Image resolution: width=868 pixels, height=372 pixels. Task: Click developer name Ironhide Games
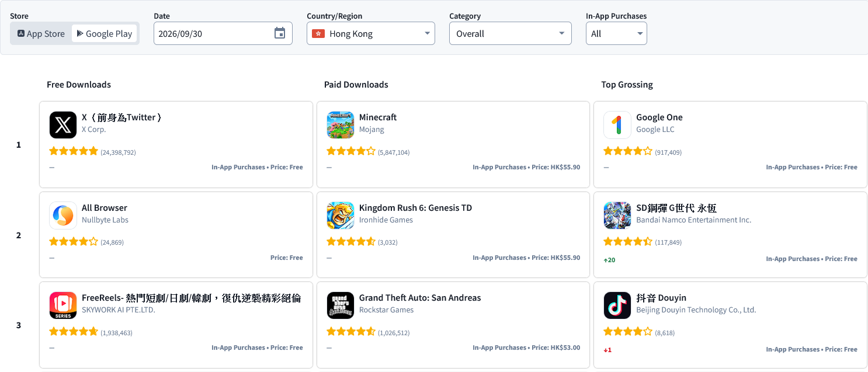click(x=386, y=220)
